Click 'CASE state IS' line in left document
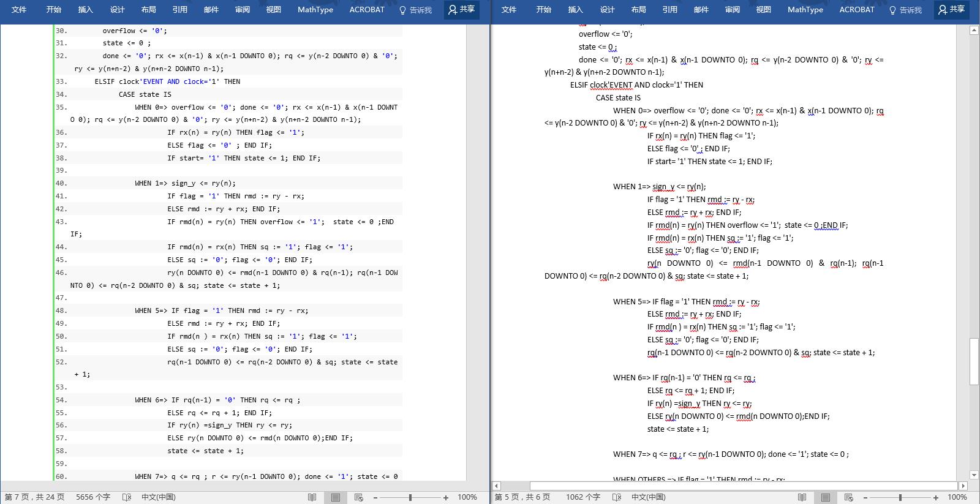Viewport: 980px width, 504px height. coord(145,94)
